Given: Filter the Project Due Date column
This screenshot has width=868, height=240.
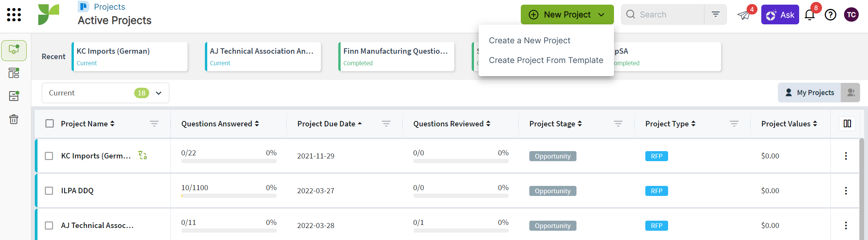Looking at the screenshot, I should [x=386, y=124].
